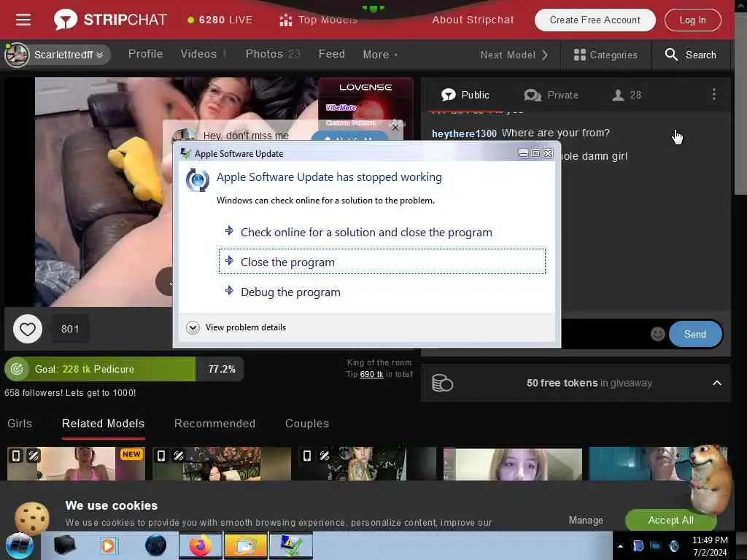Send the chat message
The width and height of the screenshot is (747, 560).
[694, 334]
